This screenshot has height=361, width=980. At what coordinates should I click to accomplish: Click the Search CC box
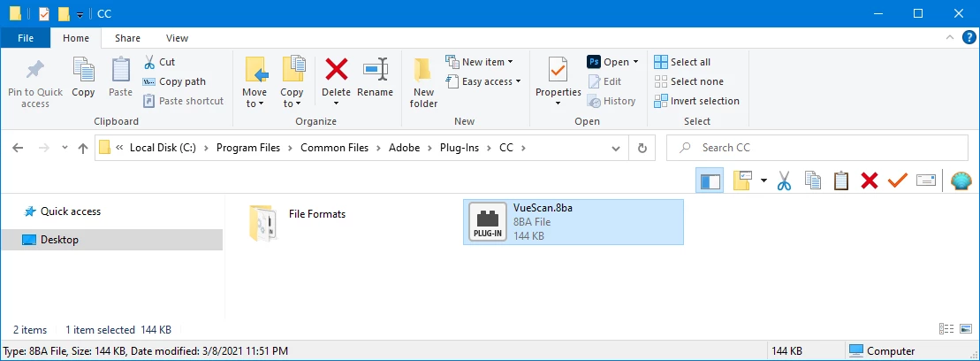pyautogui.click(x=817, y=148)
